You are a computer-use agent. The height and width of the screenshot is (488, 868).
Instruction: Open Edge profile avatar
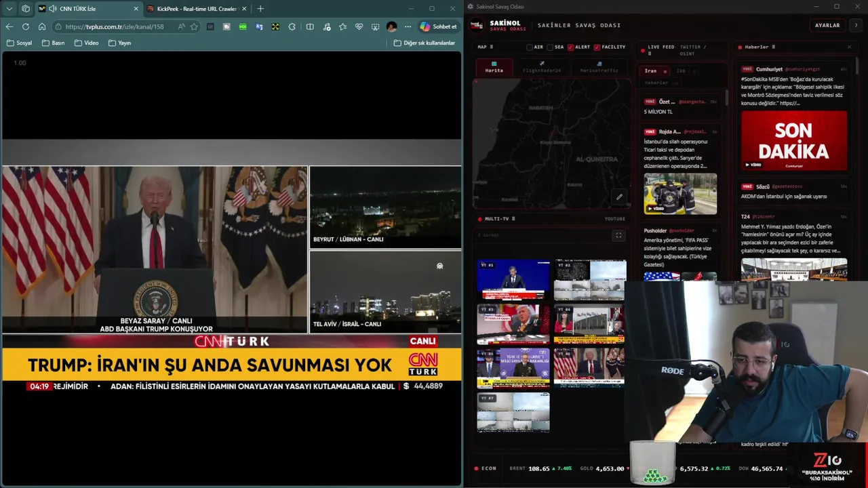click(x=391, y=26)
